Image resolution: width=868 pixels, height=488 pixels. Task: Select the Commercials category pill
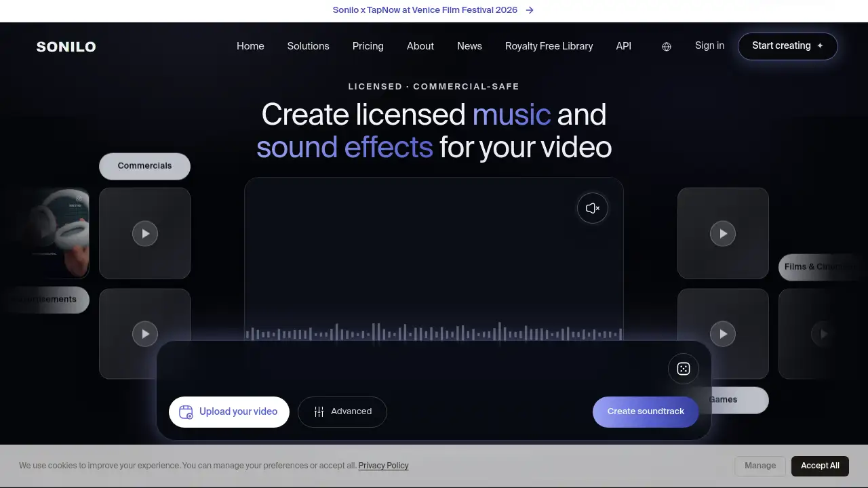coord(145,166)
